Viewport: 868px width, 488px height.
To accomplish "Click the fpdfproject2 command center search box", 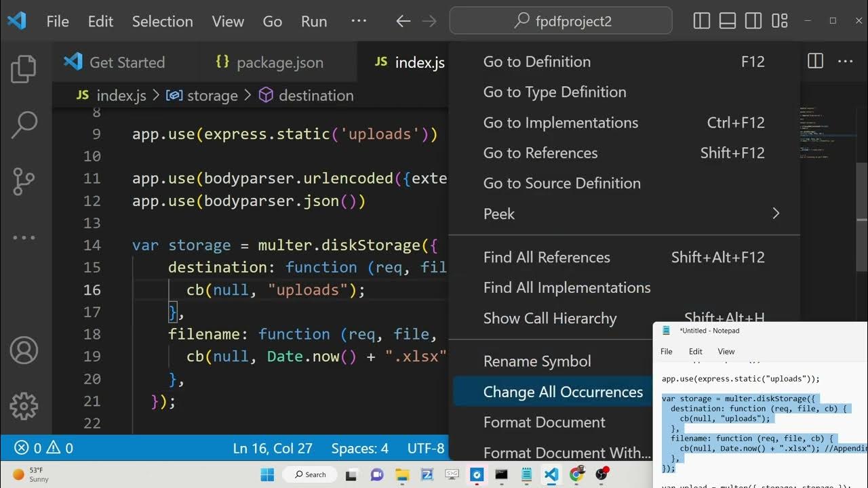I will tap(561, 21).
